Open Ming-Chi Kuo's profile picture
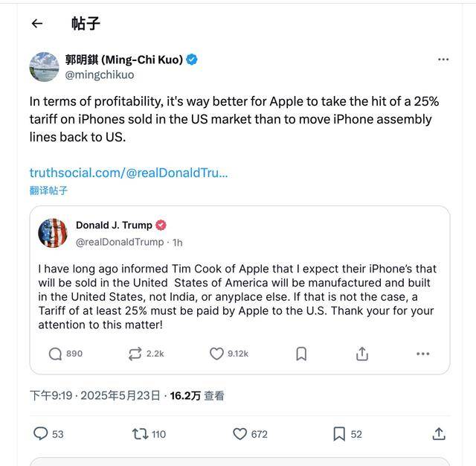Image resolution: width=476 pixels, height=466 pixels. coord(45,67)
